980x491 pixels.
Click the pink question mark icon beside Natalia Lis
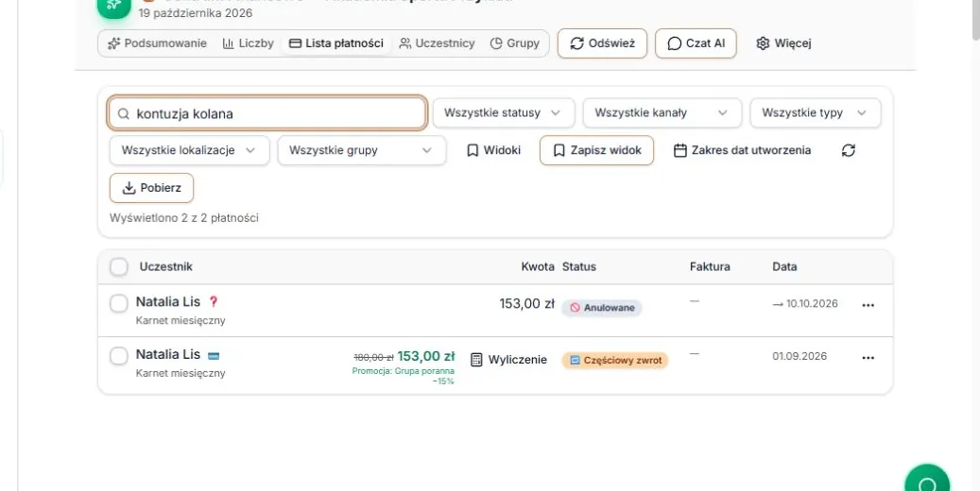[214, 302]
